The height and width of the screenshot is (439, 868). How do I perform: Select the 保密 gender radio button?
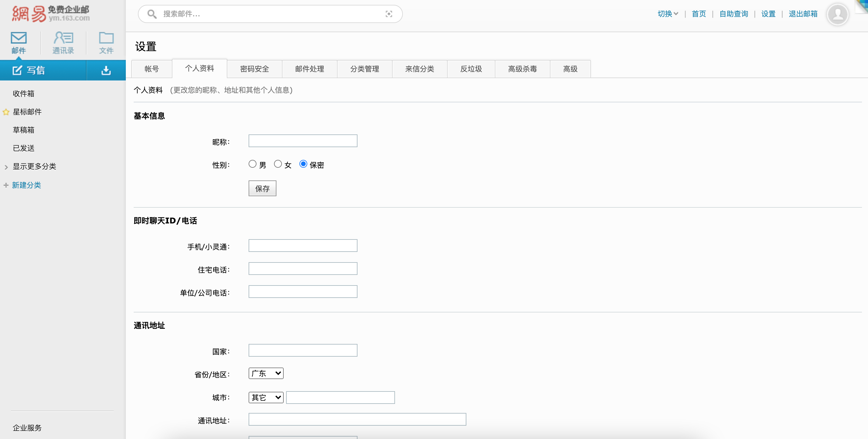point(303,164)
